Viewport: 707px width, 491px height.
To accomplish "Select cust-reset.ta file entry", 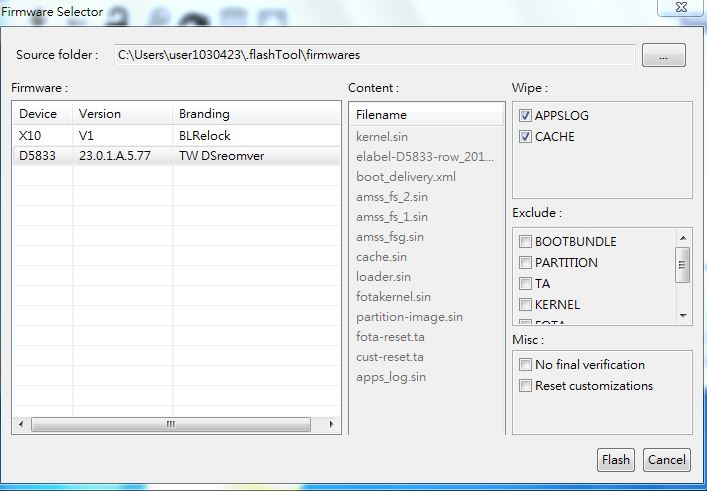I will click(x=390, y=357).
